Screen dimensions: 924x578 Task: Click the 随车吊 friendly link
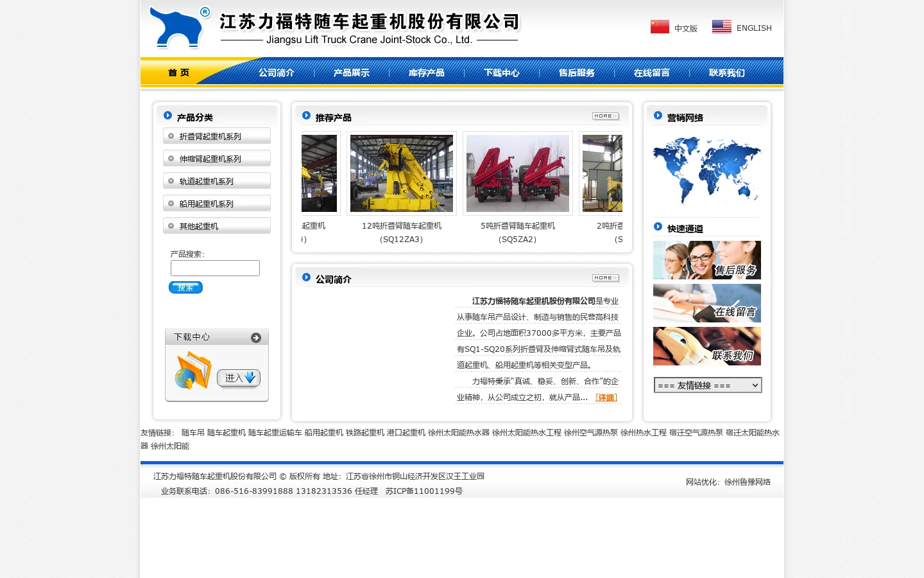click(x=193, y=433)
